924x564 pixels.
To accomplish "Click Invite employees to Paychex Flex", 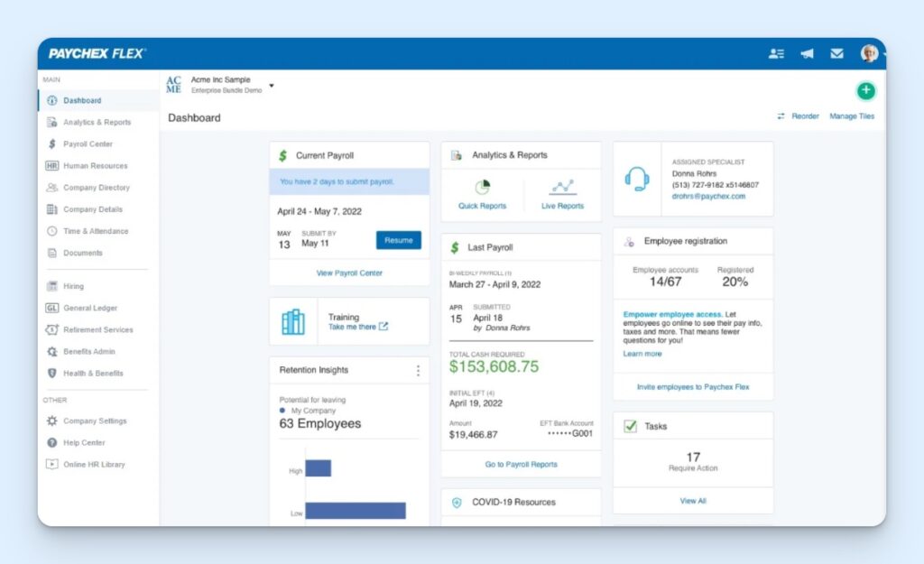I will click(x=693, y=387).
